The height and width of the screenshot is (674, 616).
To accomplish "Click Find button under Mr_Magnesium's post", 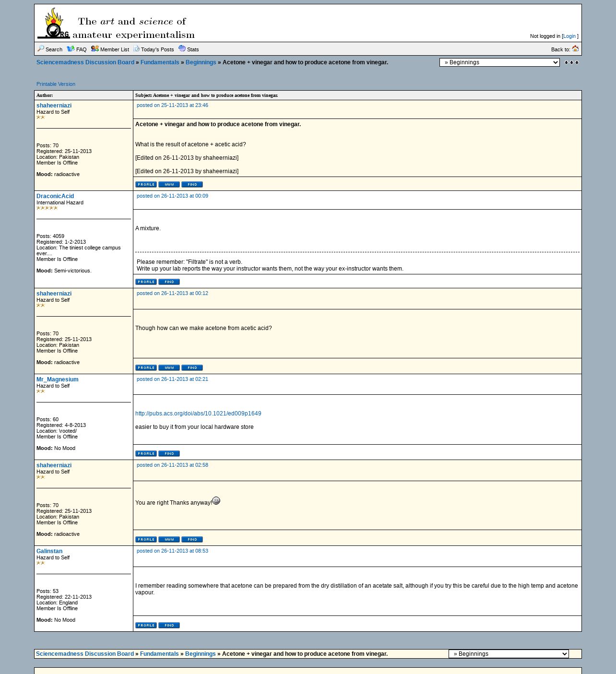I will [169, 453].
